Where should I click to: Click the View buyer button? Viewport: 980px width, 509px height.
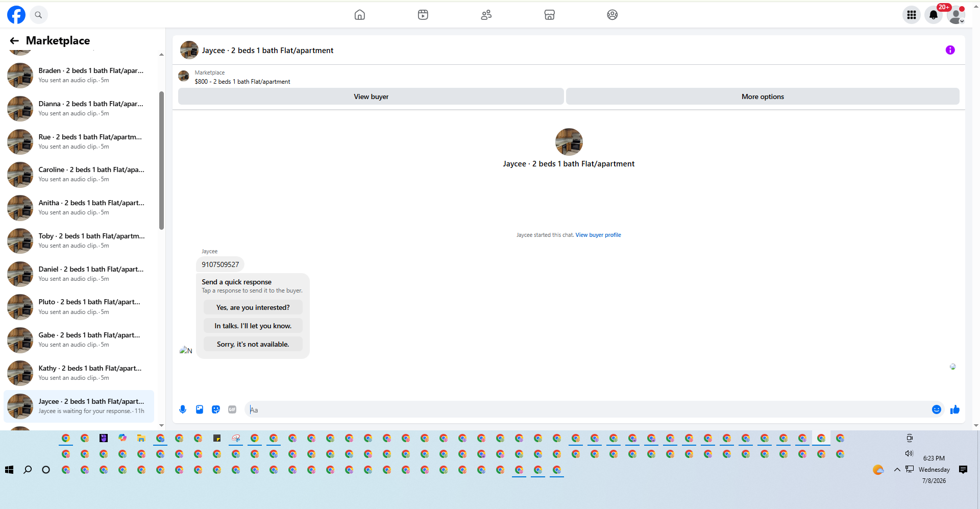click(x=371, y=96)
